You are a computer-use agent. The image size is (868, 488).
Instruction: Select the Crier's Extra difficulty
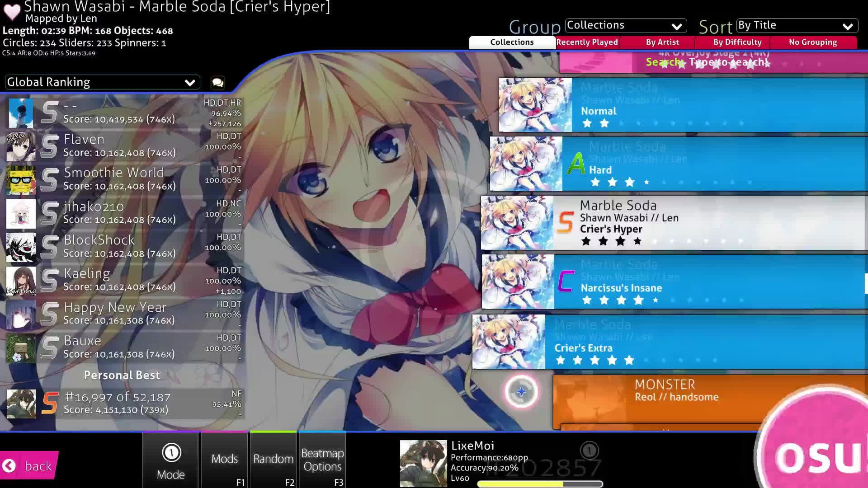[669, 342]
